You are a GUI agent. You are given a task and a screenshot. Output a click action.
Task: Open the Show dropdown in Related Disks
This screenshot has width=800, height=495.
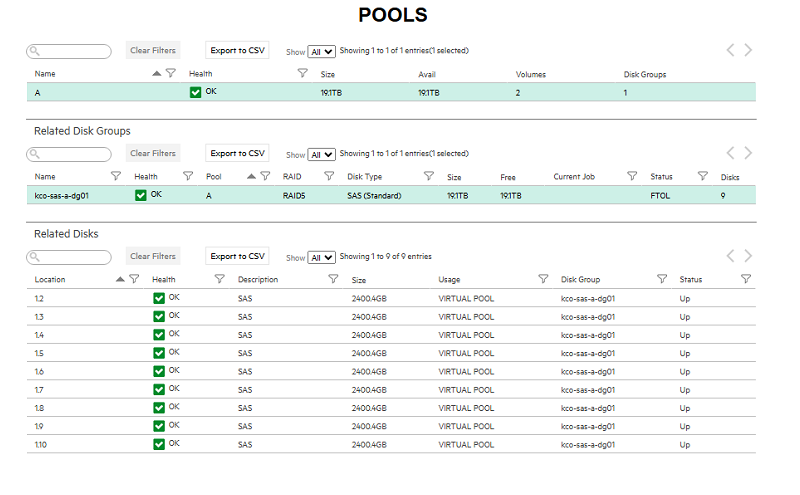pyautogui.click(x=321, y=258)
